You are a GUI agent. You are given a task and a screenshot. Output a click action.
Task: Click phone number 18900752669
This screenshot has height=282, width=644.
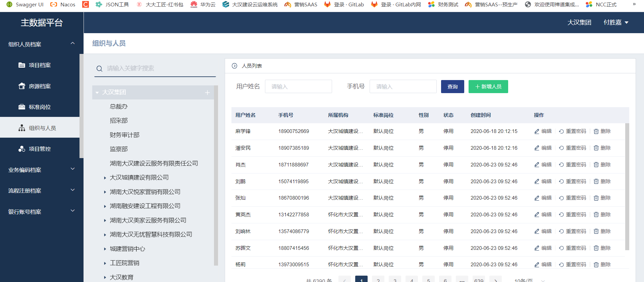tap(293, 131)
